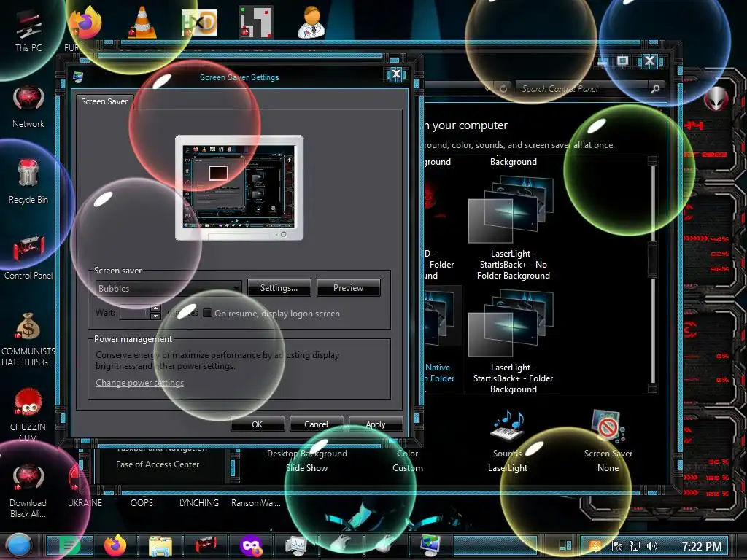This screenshot has height=560, width=747.
Task: Click the search magnifier in Control Panel
Action: pyautogui.click(x=656, y=88)
